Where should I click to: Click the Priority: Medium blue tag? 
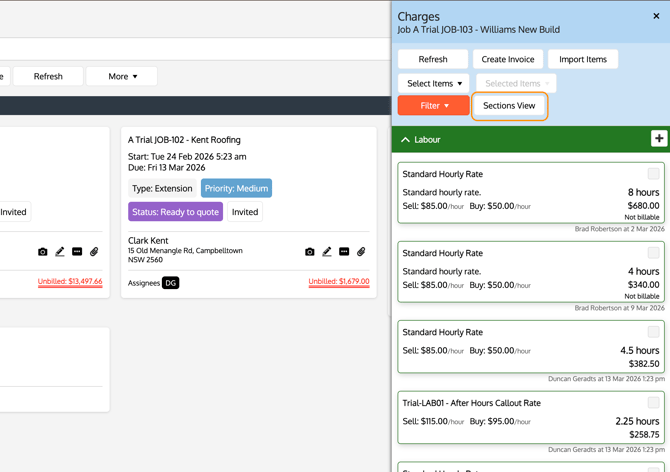[236, 188]
